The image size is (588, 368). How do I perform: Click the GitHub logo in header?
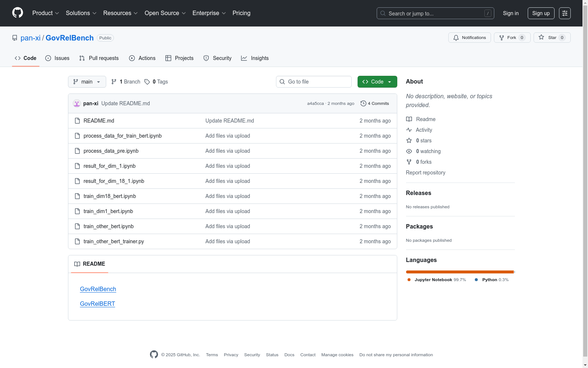[x=18, y=13]
